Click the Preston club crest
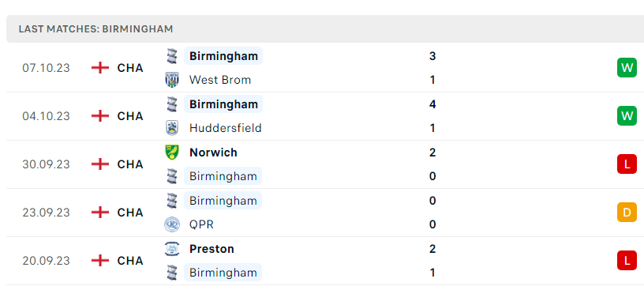644x290 pixels. 172,249
